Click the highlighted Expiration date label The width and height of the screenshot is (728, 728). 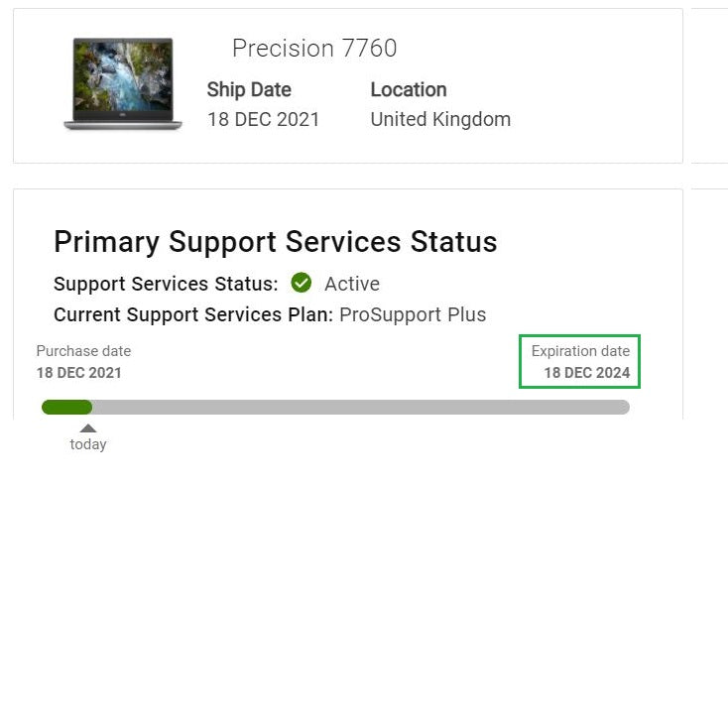(580, 351)
